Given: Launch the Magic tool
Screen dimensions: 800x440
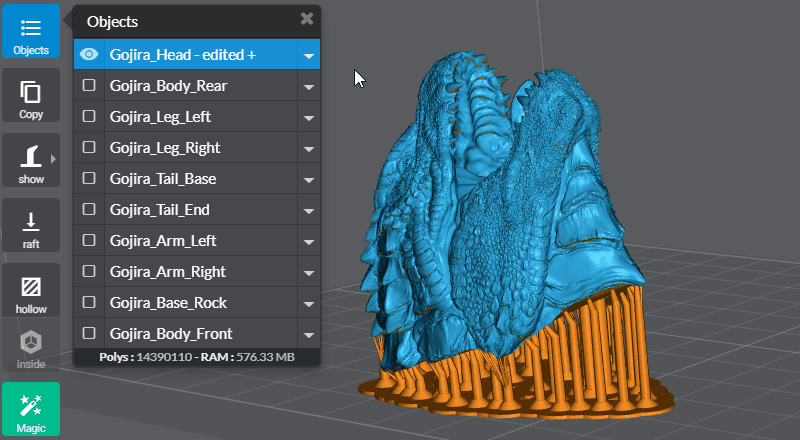Looking at the screenshot, I should coord(31,409).
